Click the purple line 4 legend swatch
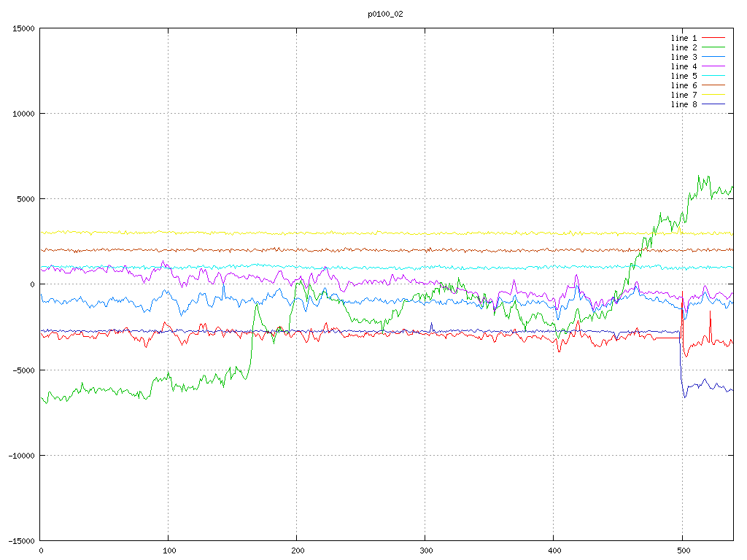This screenshot has width=747, height=560. [x=714, y=66]
